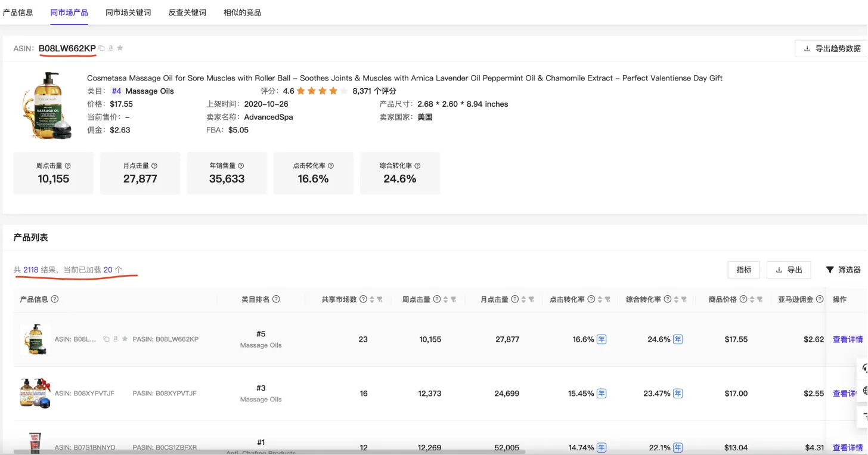The image size is (868, 455).
Task: Click help icon next to 周点击量 card
Action: (67, 166)
